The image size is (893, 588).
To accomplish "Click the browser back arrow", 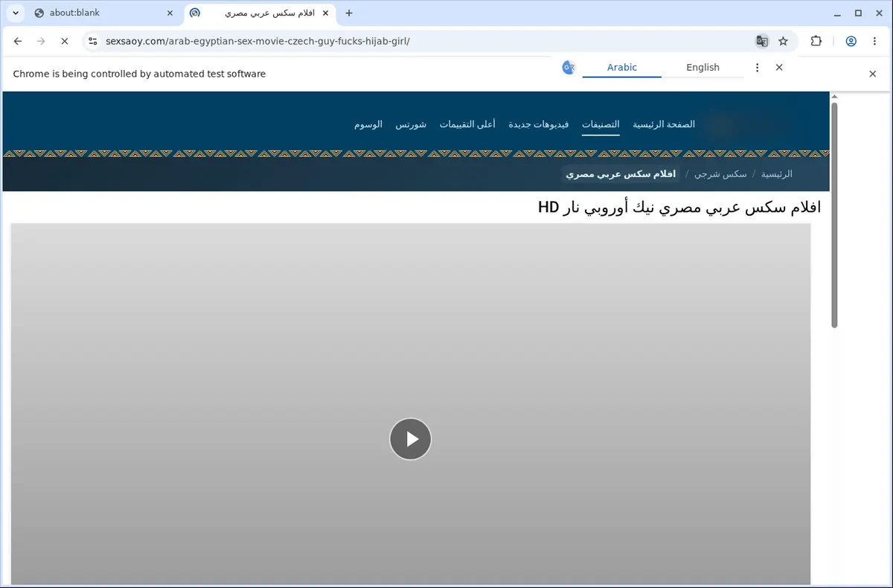I will click(x=18, y=42).
